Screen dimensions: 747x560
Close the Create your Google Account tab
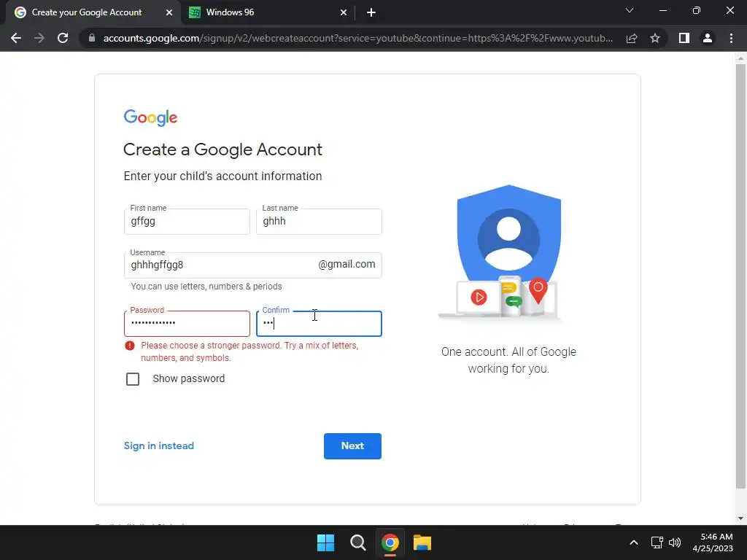pos(169,12)
